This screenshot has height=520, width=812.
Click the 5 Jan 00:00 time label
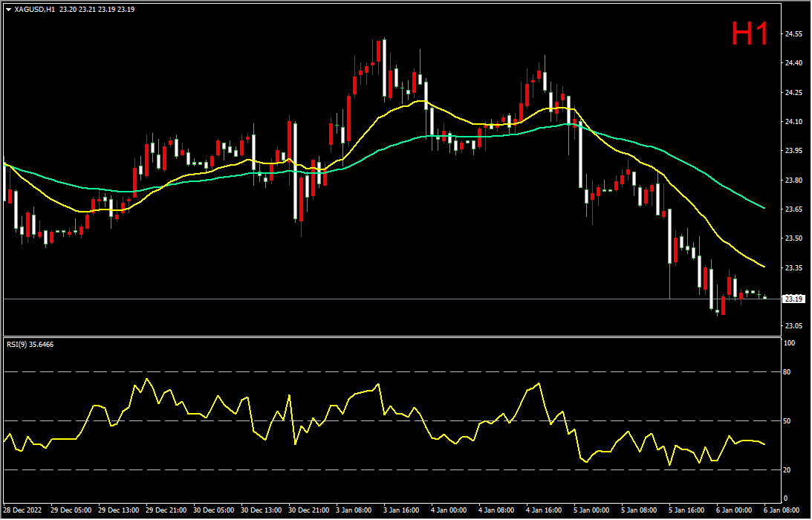point(592,510)
